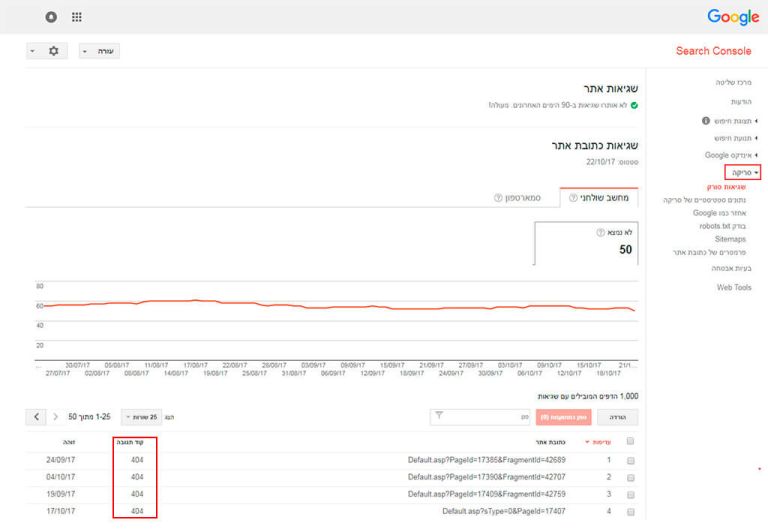Click 404 code in 24/09/17 row
The width and height of the screenshot is (768, 532).
click(x=137, y=460)
